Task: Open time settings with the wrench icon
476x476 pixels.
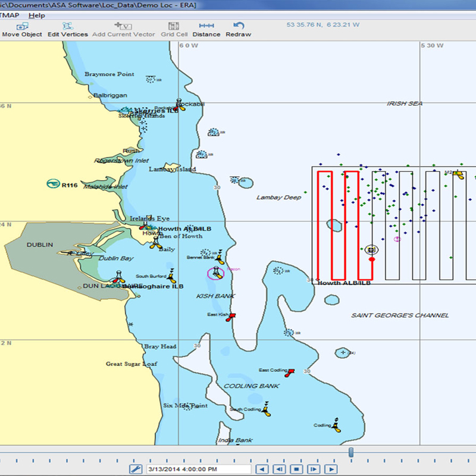Action: click(x=135, y=469)
